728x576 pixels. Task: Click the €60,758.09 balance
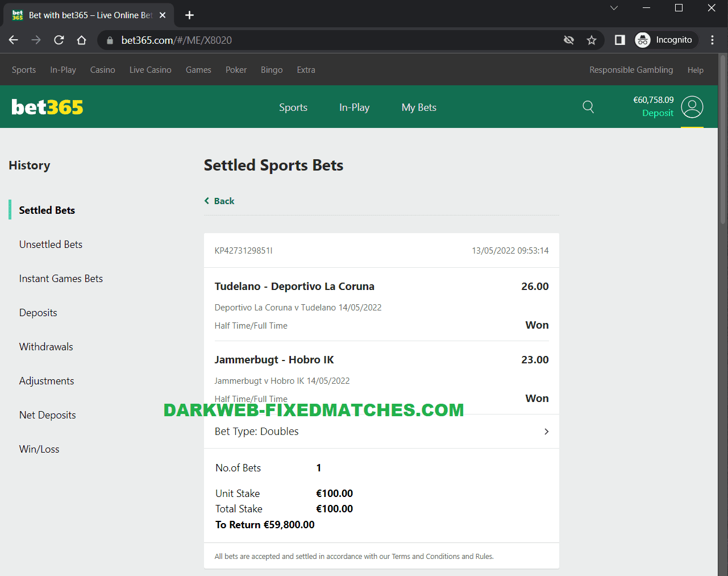[x=654, y=100]
